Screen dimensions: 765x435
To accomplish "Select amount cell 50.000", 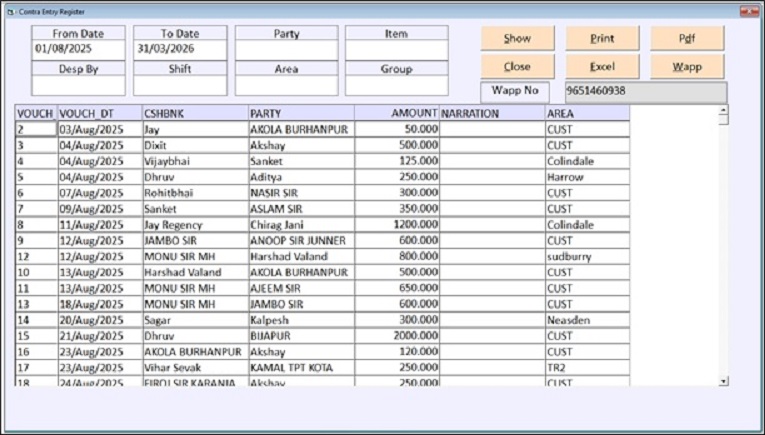I will point(397,129).
